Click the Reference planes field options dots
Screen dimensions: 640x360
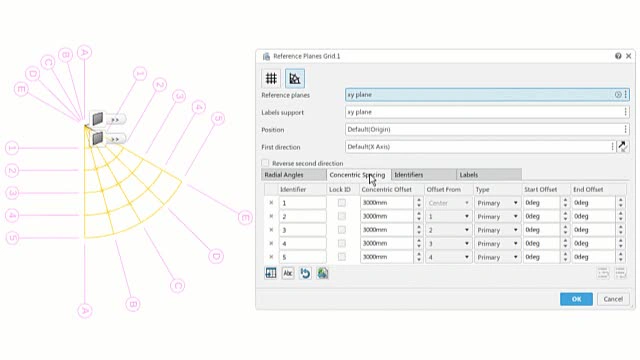click(626, 95)
